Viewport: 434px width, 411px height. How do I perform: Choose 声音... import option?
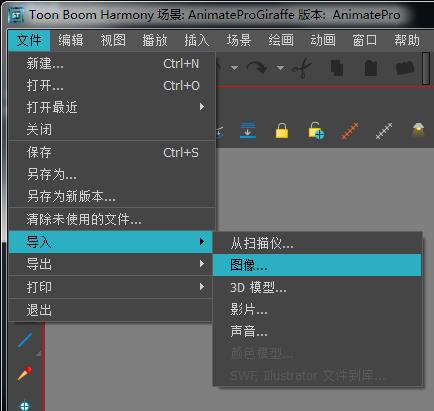[x=317, y=331]
